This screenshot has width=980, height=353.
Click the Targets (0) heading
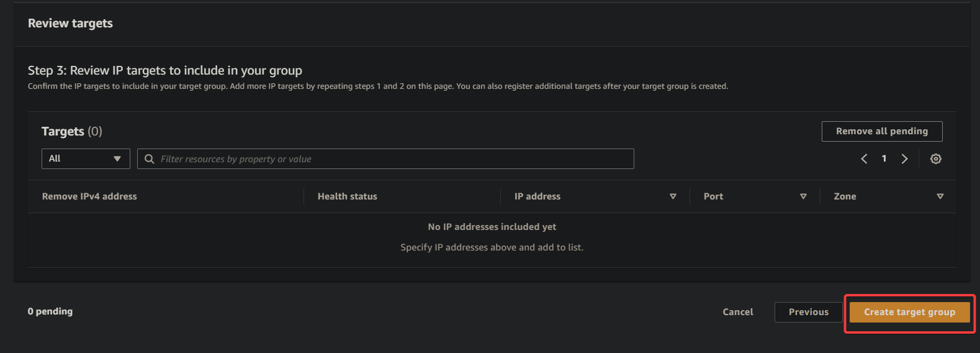point(72,131)
